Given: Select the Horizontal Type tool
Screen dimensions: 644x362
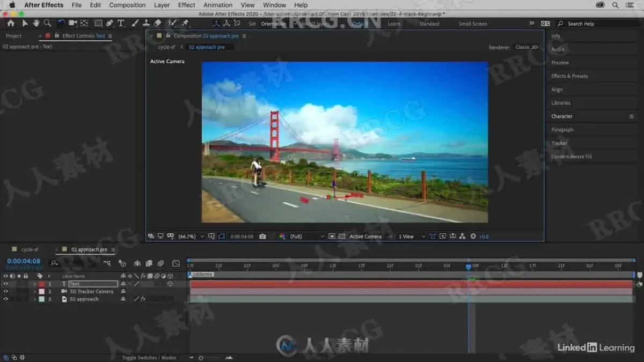Looking at the screenshot, I should coord(121,23).
